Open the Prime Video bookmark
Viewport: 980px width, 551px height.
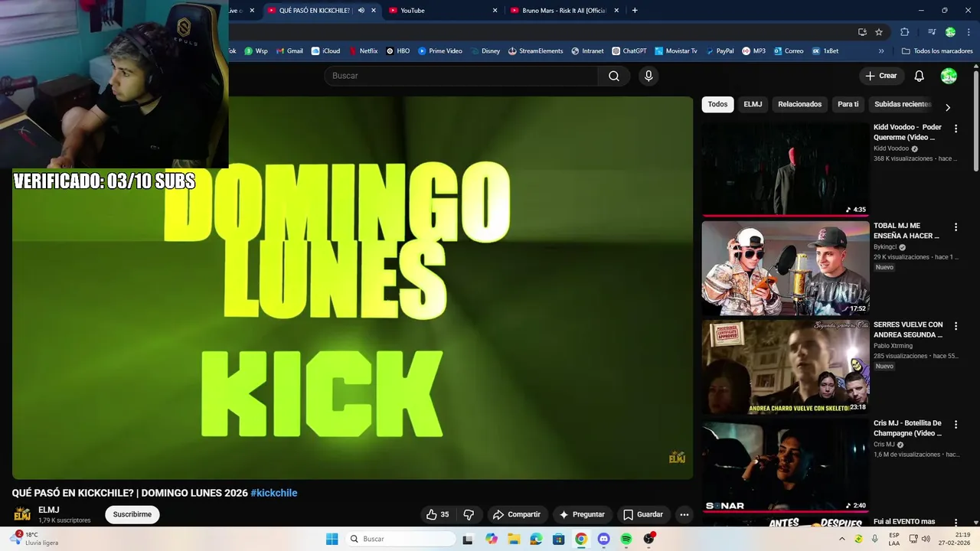440,51
